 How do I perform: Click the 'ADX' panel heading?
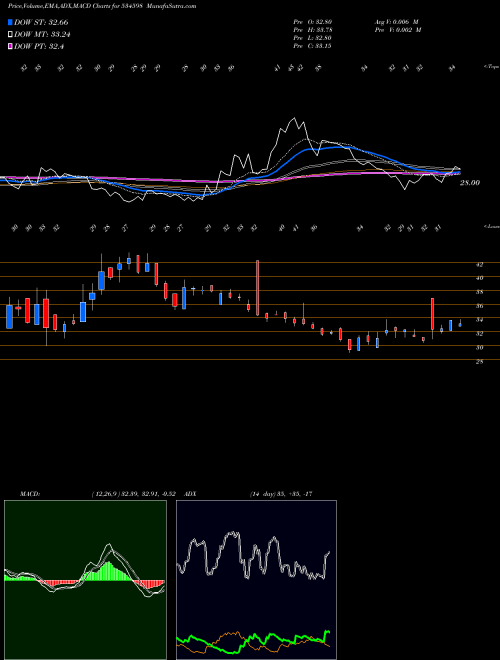coord(190,494)
